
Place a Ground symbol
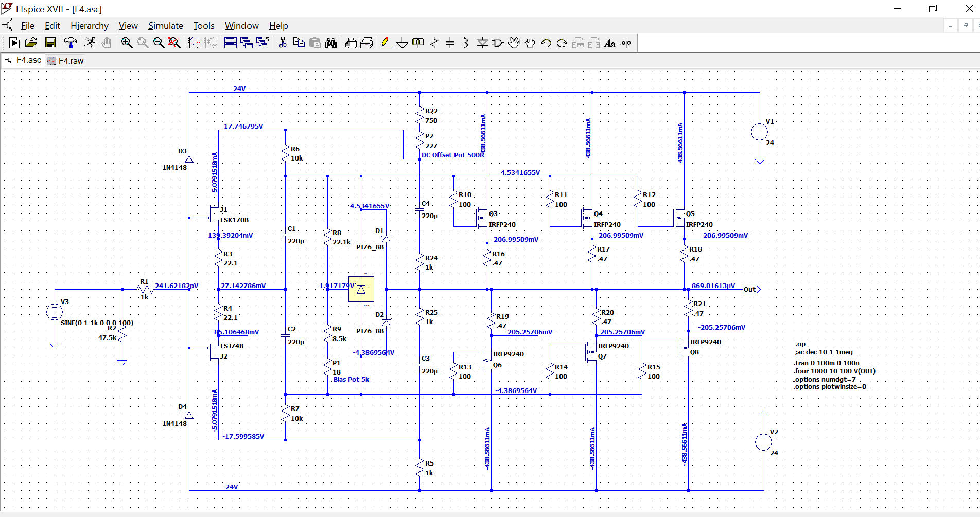pos(402,43)
